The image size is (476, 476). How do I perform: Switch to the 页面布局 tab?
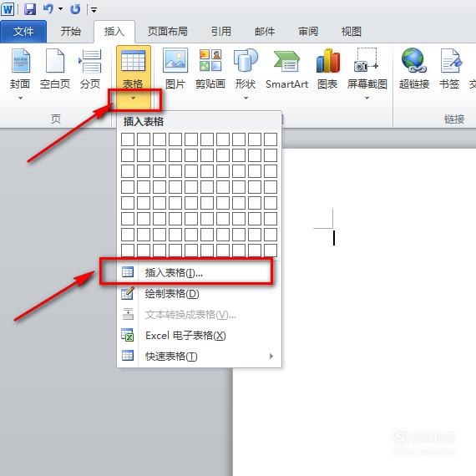click(168, 31)
